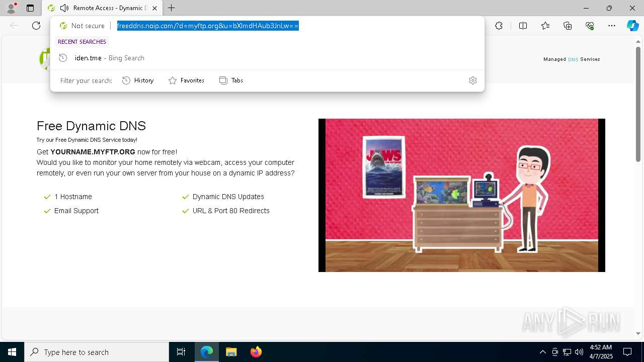Click the highlighted URL in the address bar
Screen dimensions: 644x362
(208, 26)
